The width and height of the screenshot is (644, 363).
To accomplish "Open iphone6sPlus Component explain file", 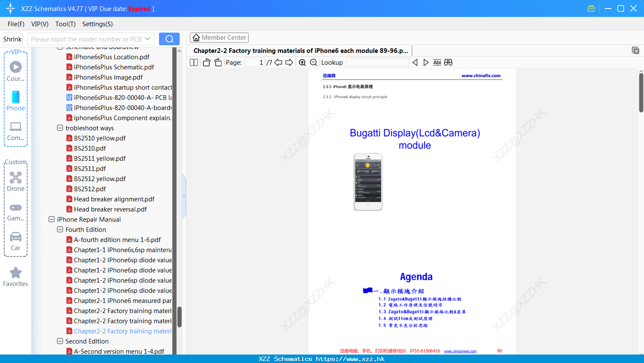I will [119, 118].
